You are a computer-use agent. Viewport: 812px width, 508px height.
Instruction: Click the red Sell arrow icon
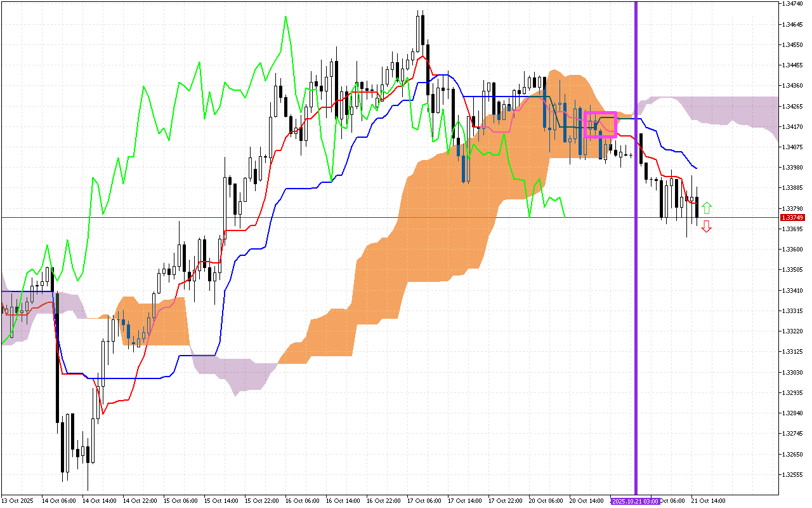pyautogui.click(x=707, y=226)
